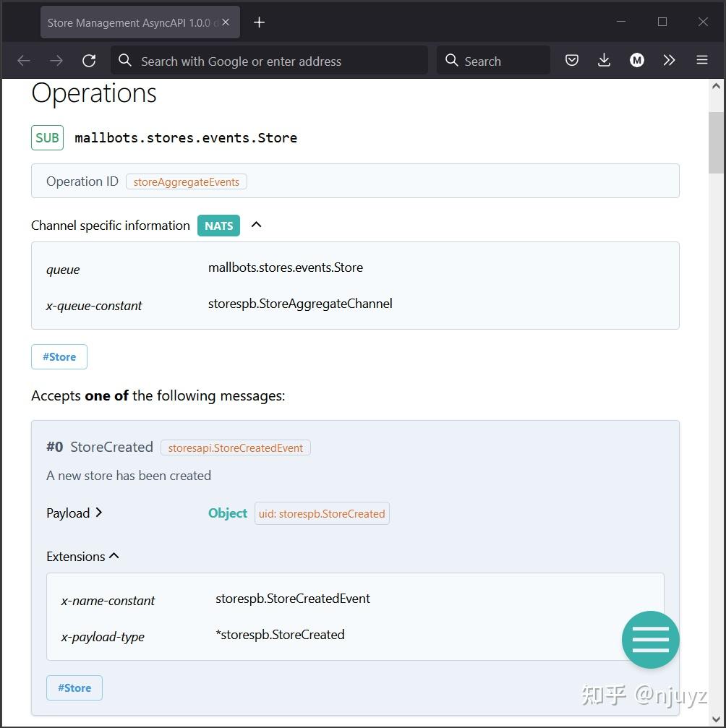Click the back navigation arrow
This screenshot has height=728, width=726.
tap(24, 61)
